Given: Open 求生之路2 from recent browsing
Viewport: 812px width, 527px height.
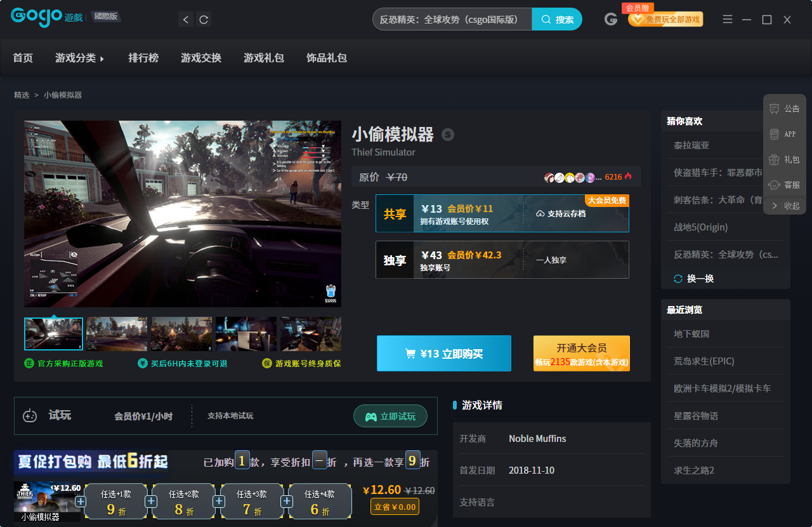Looking at the screenshot, I should point(694,470).
